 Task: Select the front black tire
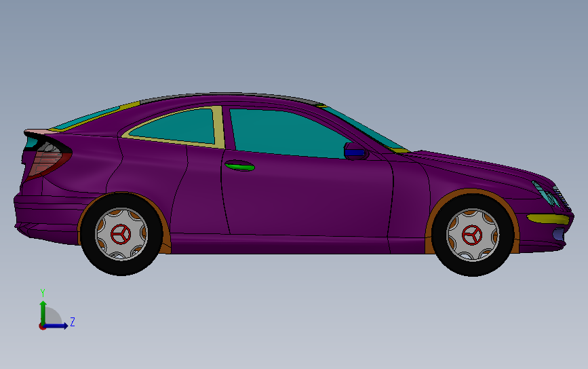(473, 268)
